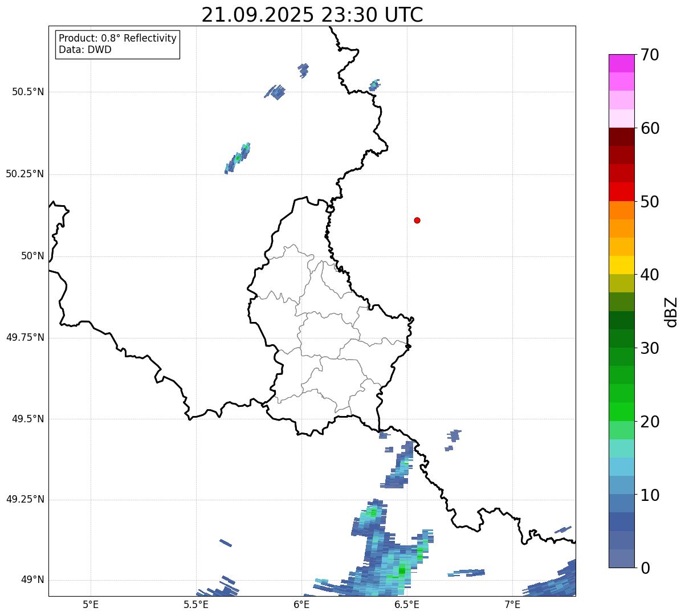Image resolution: width=685 pixels, height=616 pixels.
Task: Click the 'Product: 0.8° Reflectivity' label
Action: (118, 38)
